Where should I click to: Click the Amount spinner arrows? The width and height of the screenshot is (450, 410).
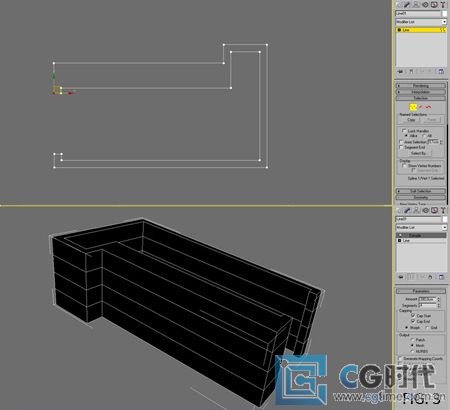coord(439,299)
